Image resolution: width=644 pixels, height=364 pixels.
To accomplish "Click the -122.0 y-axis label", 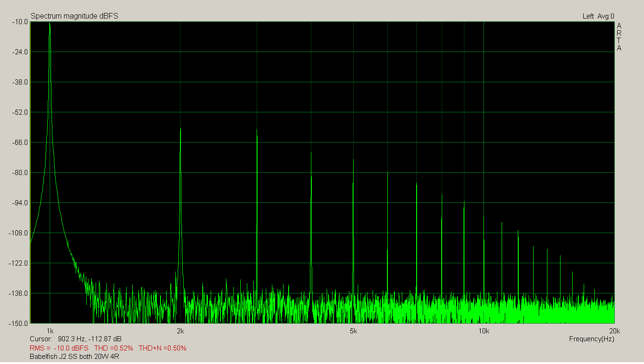I will [18, 263].
